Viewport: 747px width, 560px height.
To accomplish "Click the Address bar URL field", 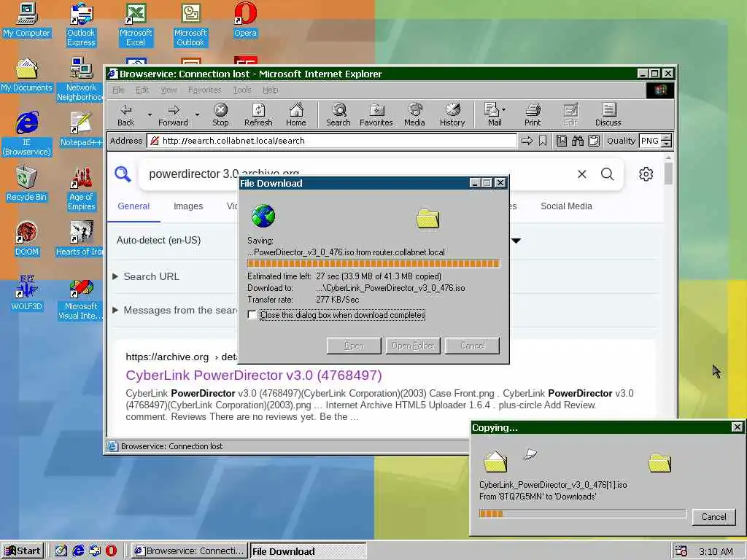I will coord(333,141).
